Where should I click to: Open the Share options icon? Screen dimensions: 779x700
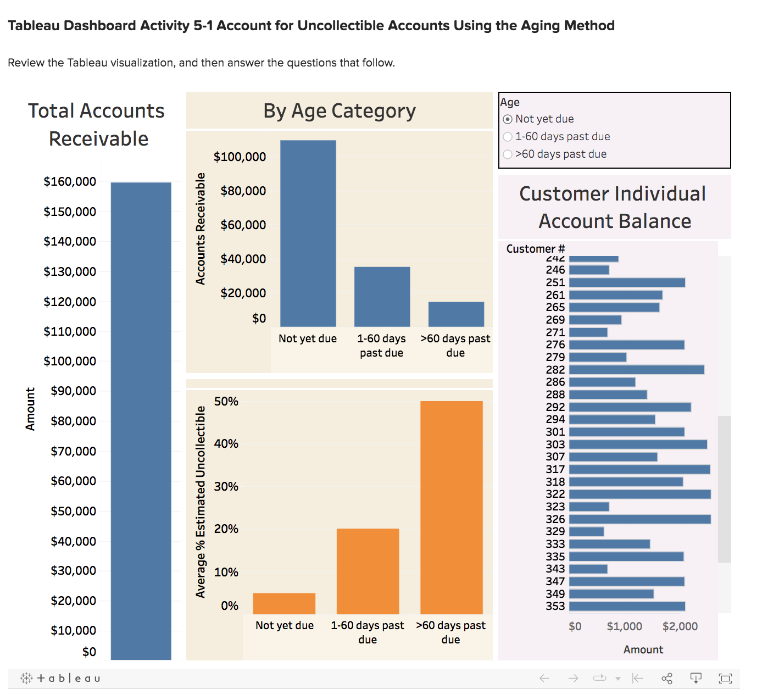[x=667, y=678]
